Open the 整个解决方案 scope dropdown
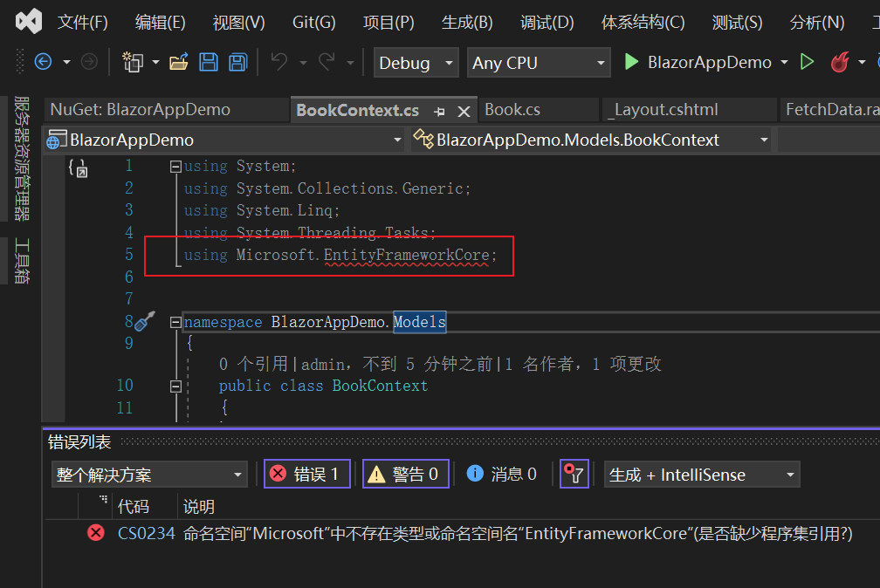 [149, 475]
